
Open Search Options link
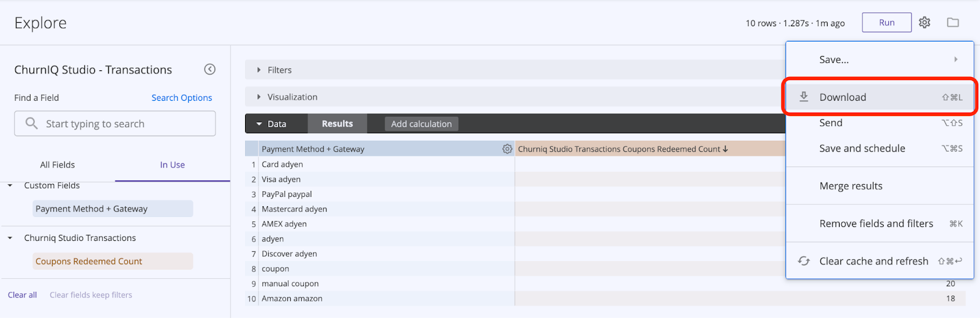(182, 98)
